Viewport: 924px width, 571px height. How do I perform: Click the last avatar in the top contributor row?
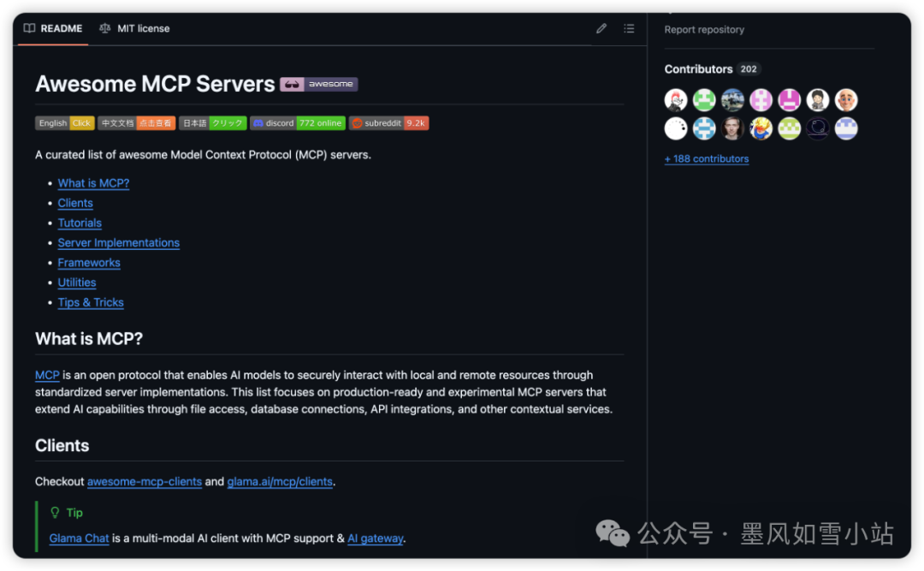click(x=846, y=100)
